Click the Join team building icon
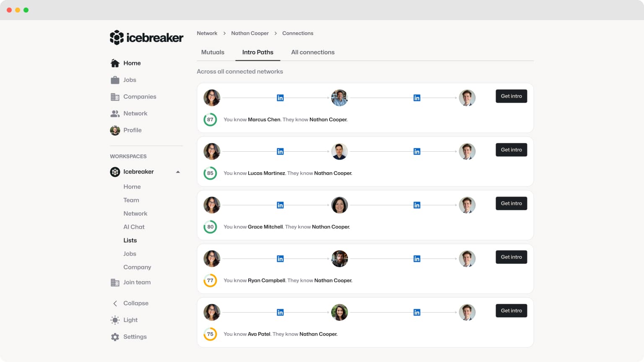The width and height of the screenshot is (644, 362). pyautogui.click(x=115, y=282)
